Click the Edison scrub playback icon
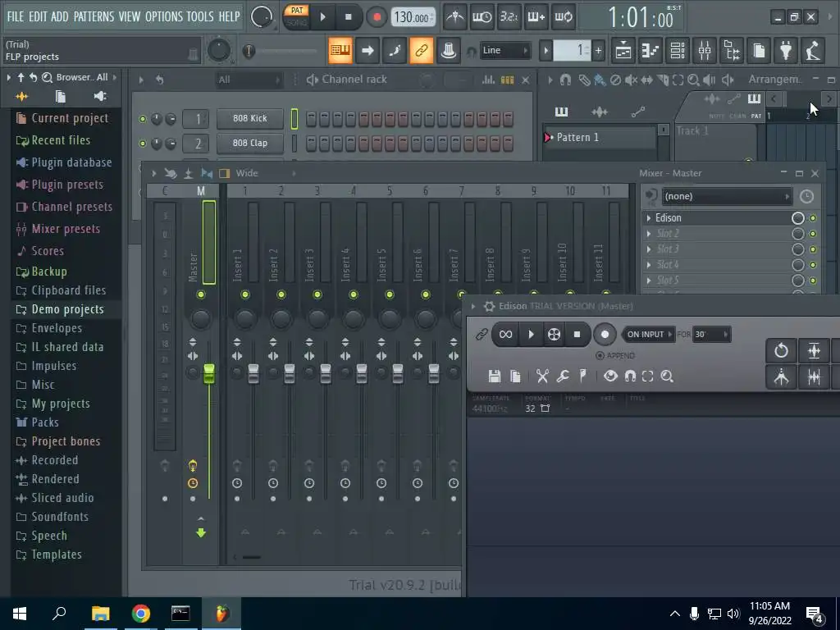 pos(554,335)
